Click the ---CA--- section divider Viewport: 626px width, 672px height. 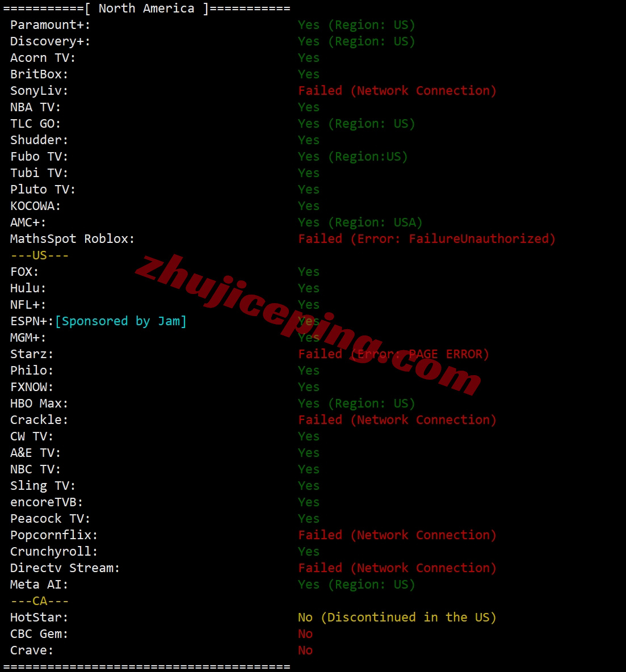pos(39,601)
